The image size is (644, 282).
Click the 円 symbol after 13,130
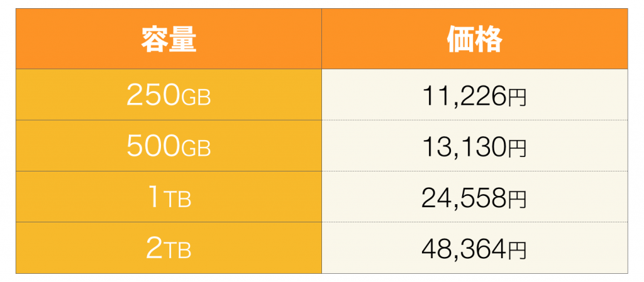click(x=517, y=149)
